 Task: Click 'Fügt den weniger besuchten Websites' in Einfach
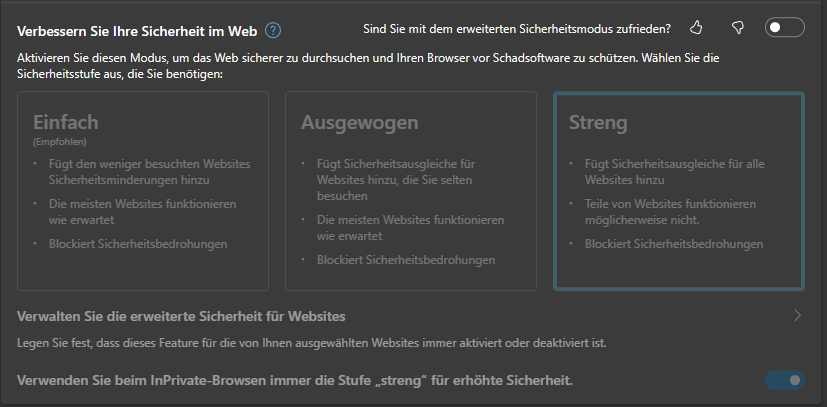click(x=150, y=164)
